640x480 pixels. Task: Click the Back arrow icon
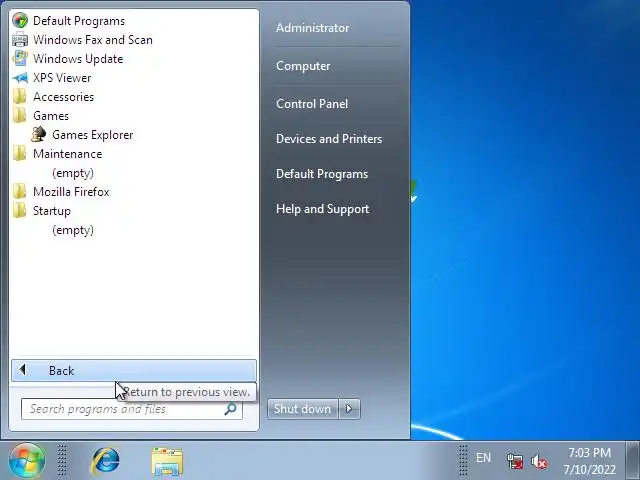click(22, 370)
